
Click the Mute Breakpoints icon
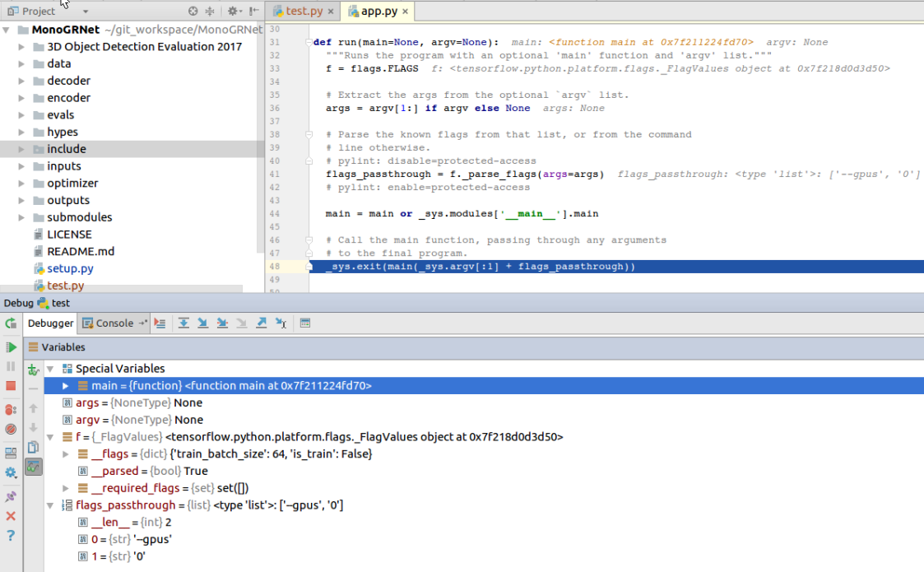coord(11,430)
